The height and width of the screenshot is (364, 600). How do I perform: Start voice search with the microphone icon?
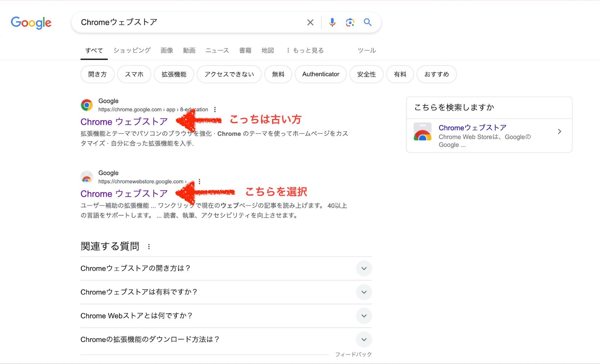coord(332,22)
